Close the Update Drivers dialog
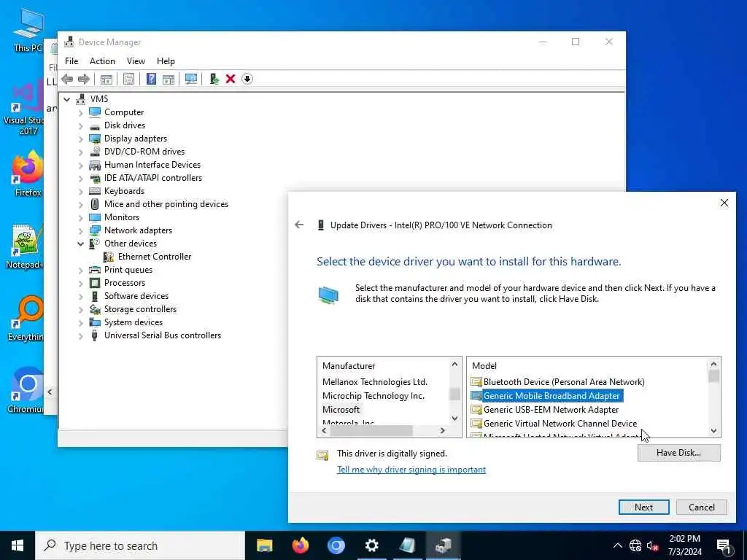This screenshot has width=747, height=560. pos(724,203)
